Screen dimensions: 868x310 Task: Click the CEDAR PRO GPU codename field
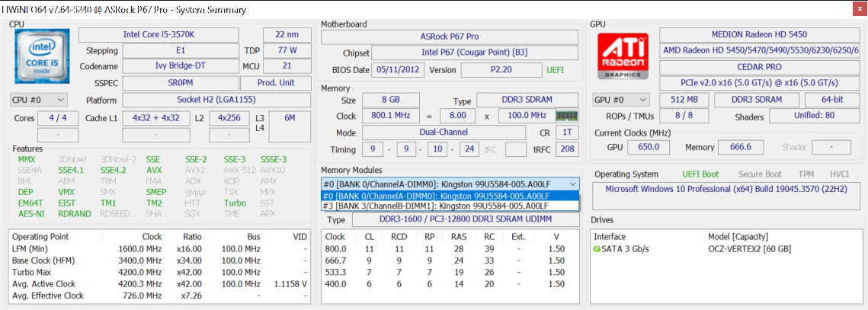tap(760, 66)
